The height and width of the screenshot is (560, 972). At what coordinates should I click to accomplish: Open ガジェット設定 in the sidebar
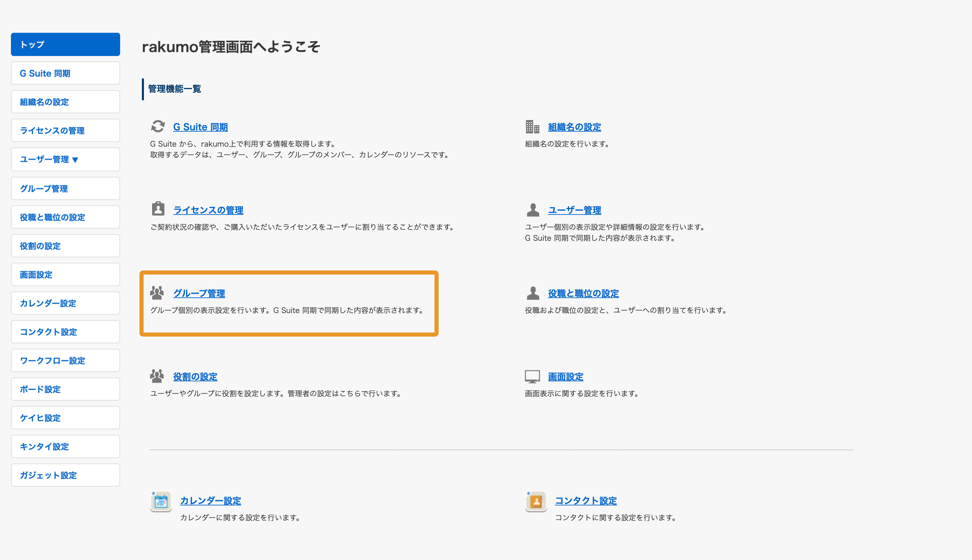(x=65, y=475)
